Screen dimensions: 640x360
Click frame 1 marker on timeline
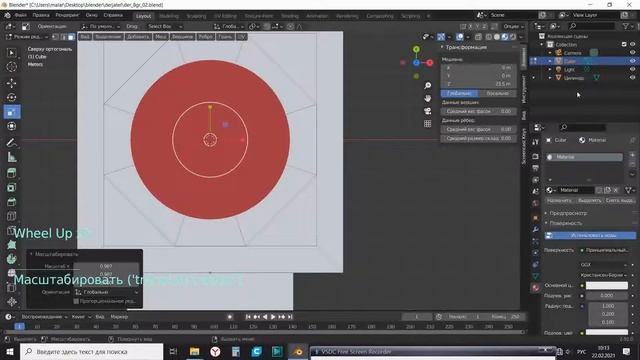pyautogui.click(x=19, y=327)
